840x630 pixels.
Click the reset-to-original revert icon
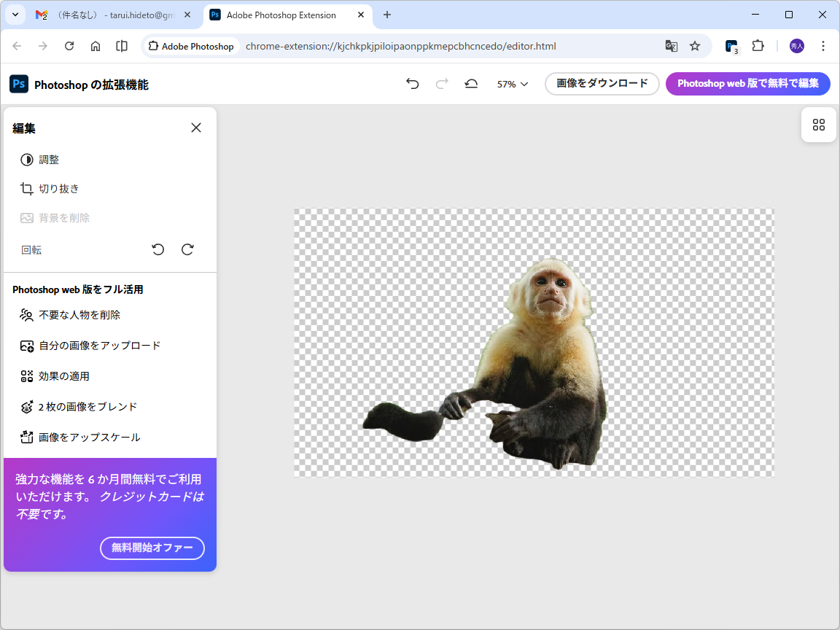471,84
